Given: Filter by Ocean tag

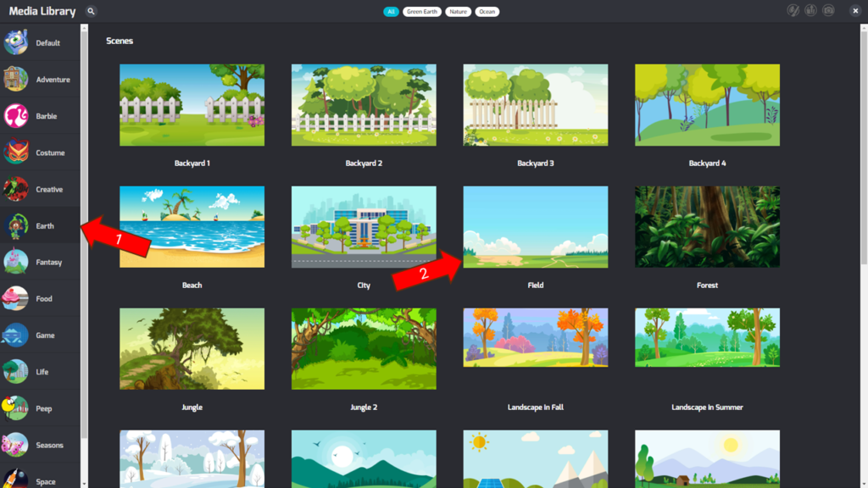Looking at the screenshot, I should click(x=487, y=12).
